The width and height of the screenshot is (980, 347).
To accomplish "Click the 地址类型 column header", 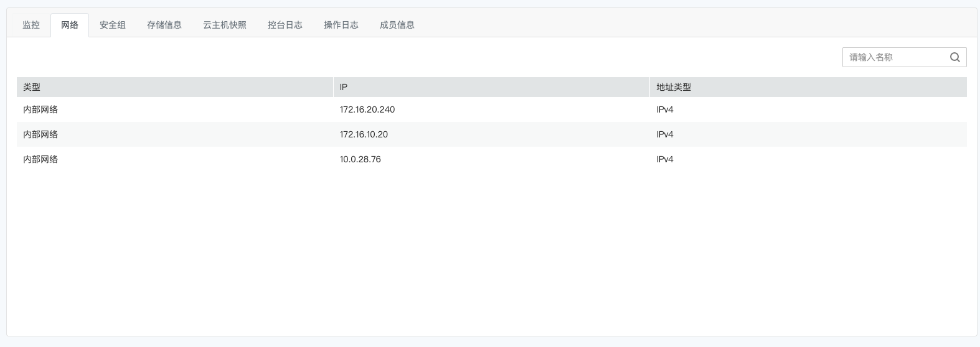I will [x=674, y=87].
